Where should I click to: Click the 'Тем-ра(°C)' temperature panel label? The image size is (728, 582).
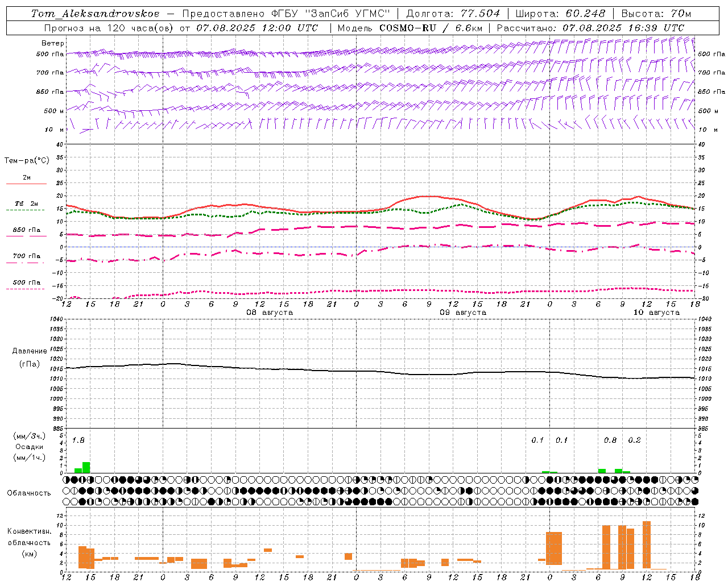click(27, 161)
